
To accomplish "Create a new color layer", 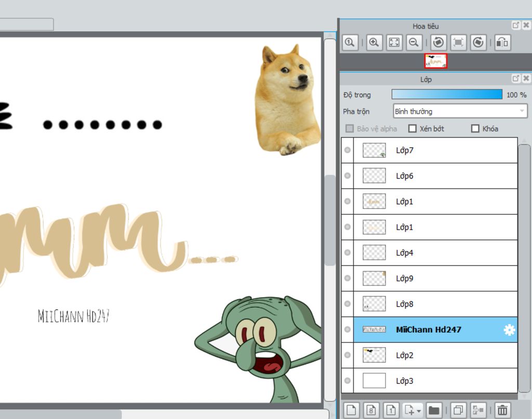I will (351, 410).
